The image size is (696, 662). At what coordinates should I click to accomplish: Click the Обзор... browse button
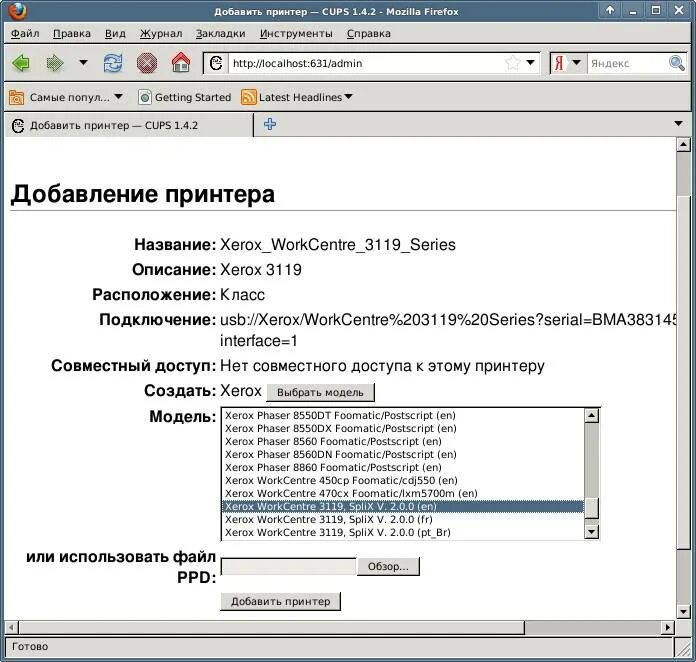(x=388, y=567)
